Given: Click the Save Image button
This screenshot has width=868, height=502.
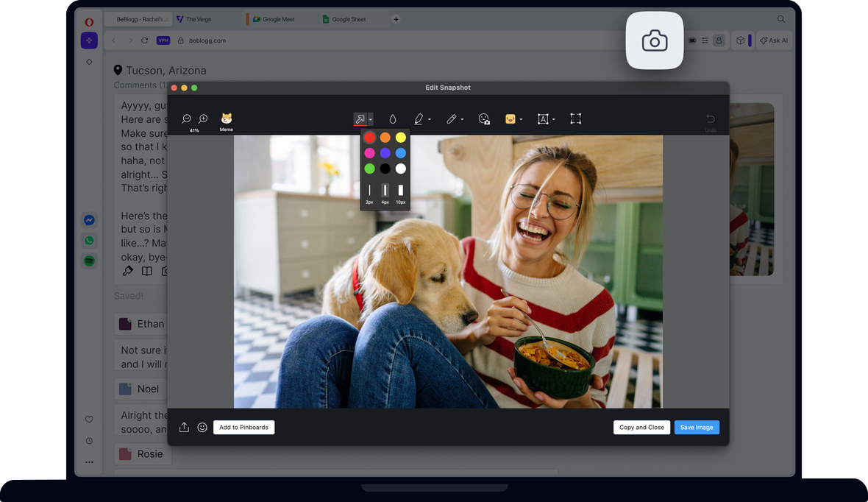Looking at the screenshot, I should click(x=697, y=427).
